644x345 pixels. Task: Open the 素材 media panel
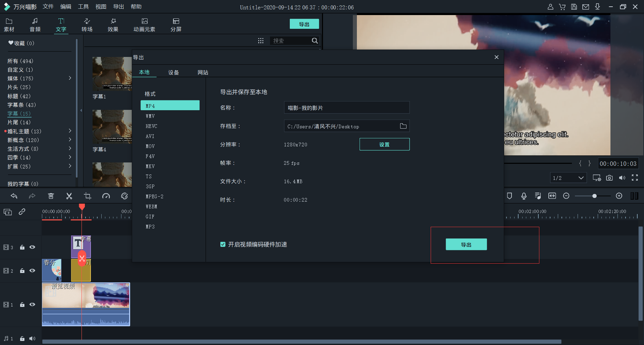(x=9, y=25)
